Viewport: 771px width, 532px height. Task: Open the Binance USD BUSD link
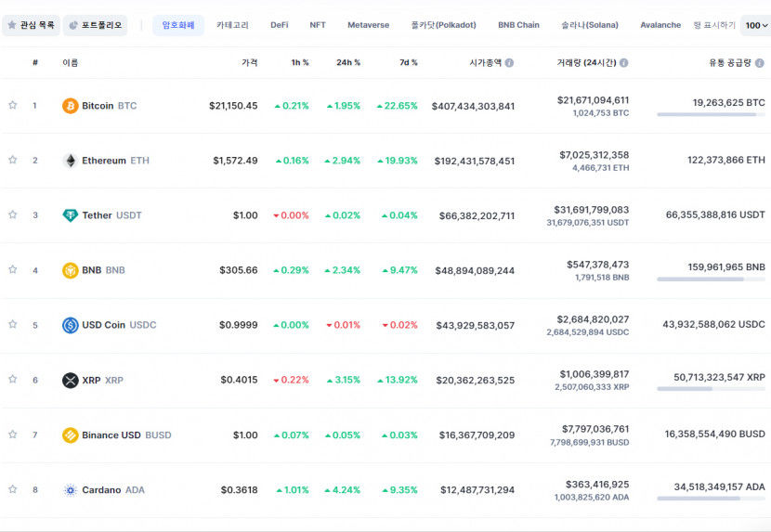(126, 435)
